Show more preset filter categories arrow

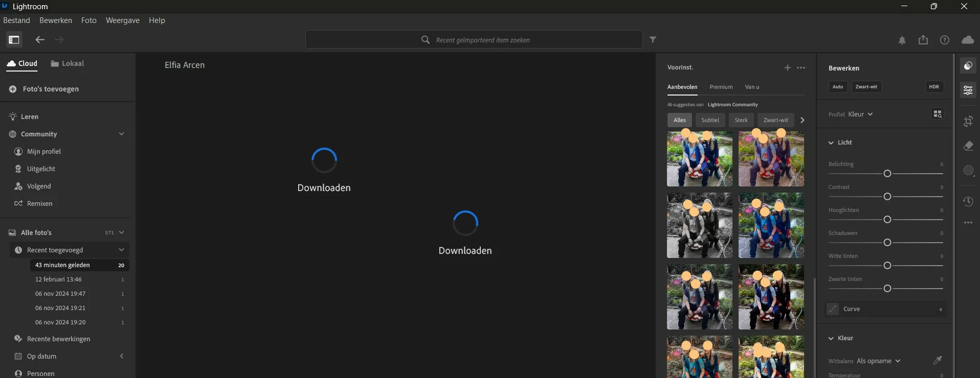point(802,120)
